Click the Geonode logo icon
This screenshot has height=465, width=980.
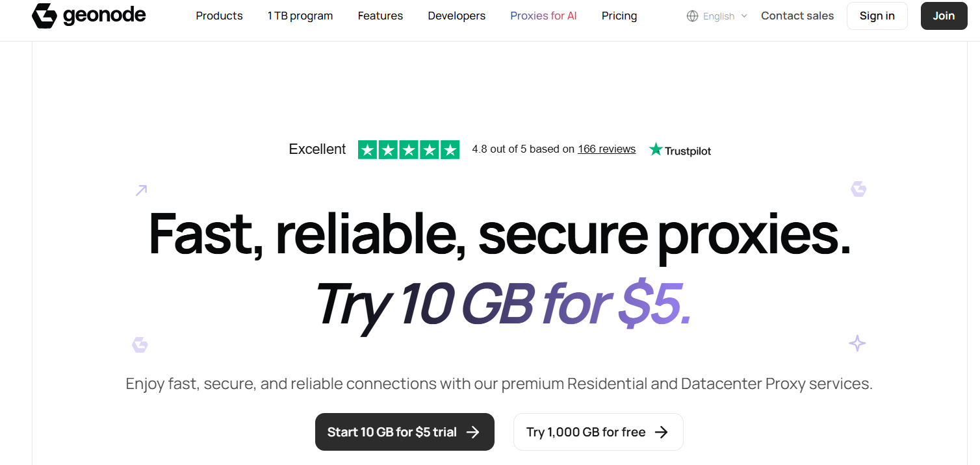tap(44, 16)
